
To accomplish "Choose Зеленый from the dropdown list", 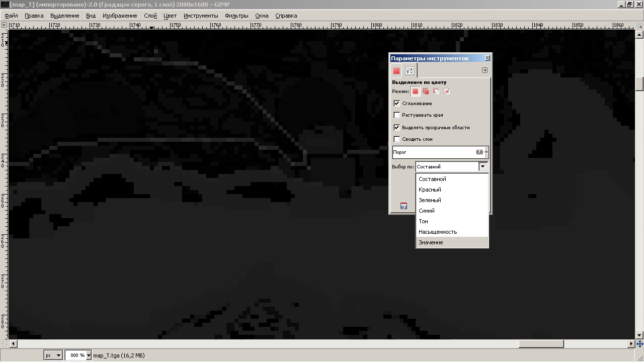I will pos(452,200).
